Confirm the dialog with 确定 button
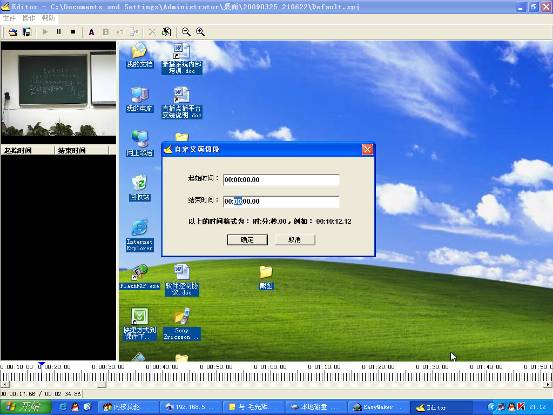 click(x=247, y=240)
